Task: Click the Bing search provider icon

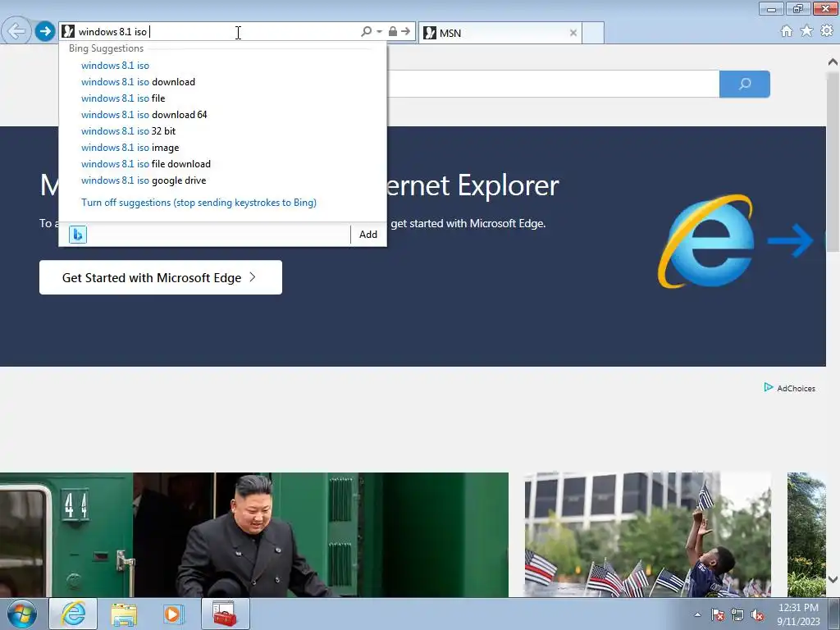Action: (78, 235)
